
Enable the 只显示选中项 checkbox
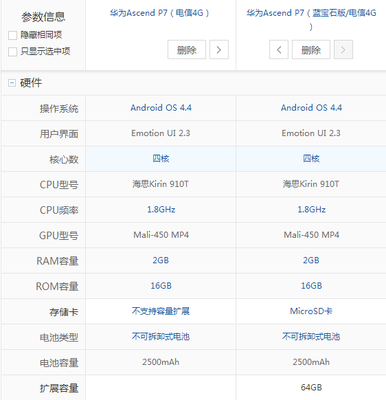coord(12,51)
